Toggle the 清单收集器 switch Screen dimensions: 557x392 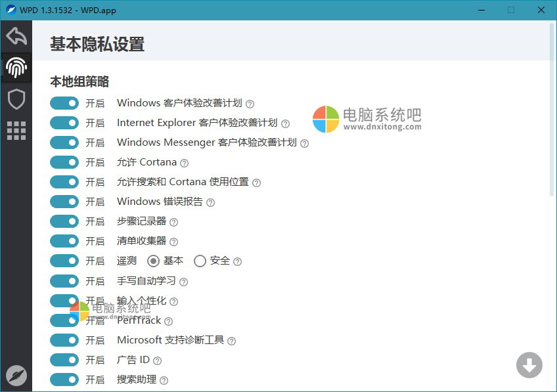pos(64,241)
